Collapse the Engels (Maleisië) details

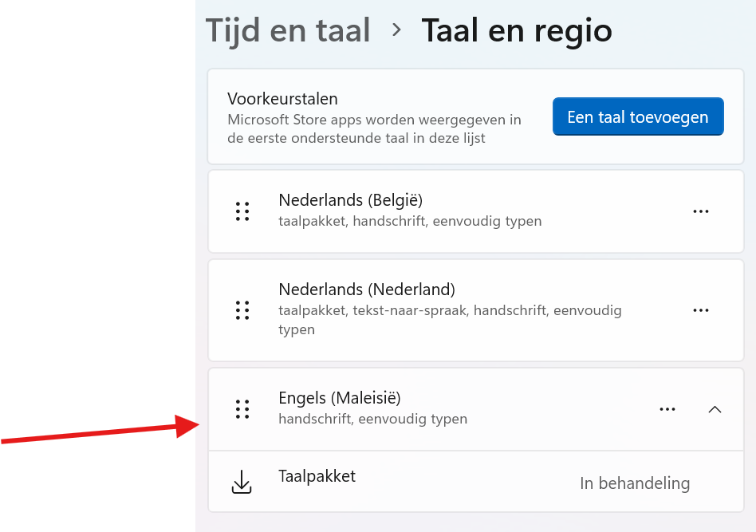tap(715, 409)
